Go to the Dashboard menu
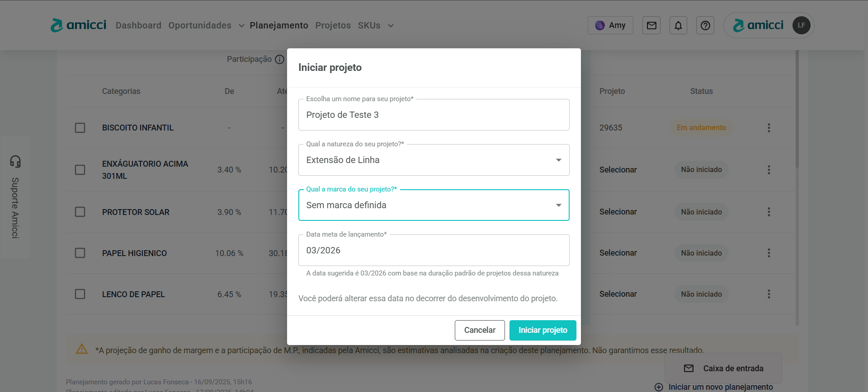The width and height of the screenshot is (868, 392). tap(138, 26)
